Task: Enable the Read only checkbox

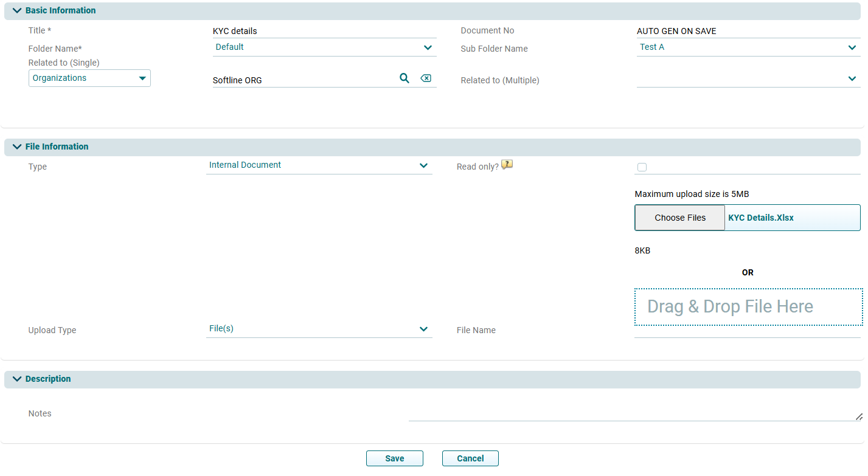Action: coord(642,167)
